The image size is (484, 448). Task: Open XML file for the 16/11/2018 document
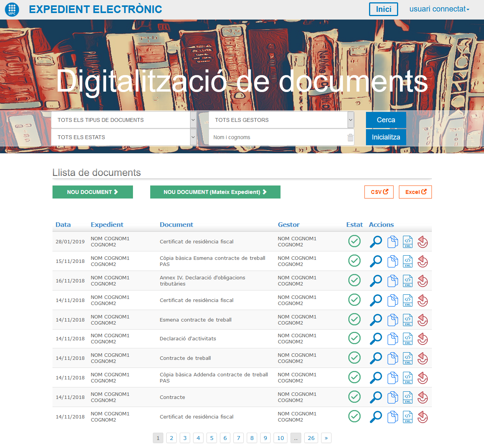click(408, 281)
